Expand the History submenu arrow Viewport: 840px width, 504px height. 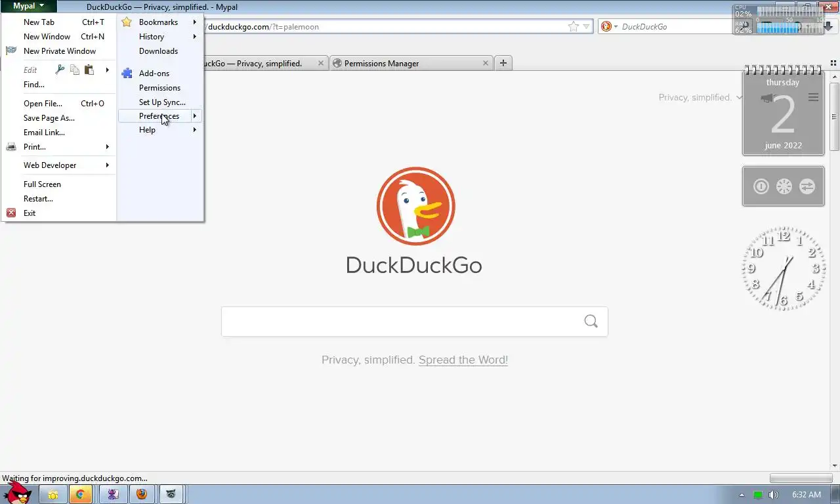195,37
